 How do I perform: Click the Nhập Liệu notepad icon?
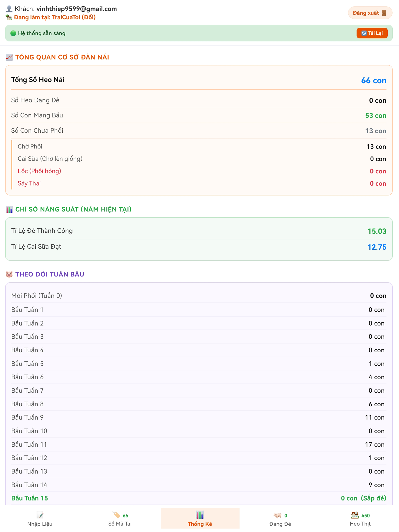click(x=40, y=515)
